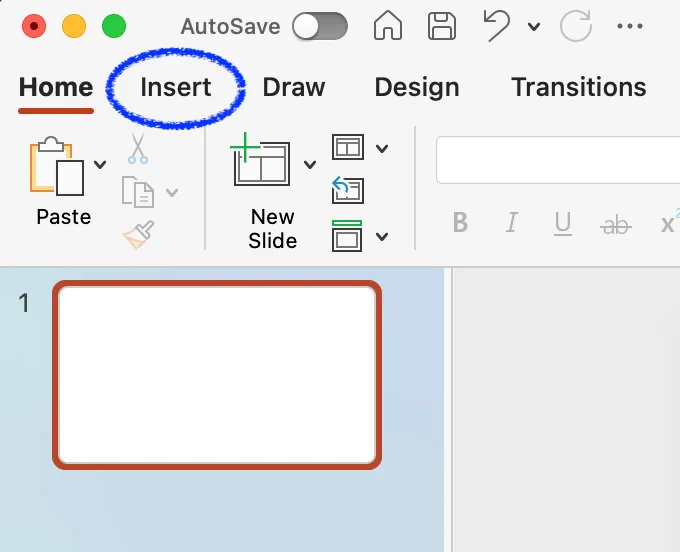This screenshot has width=680, height=552.
Task: Open the Draw tab
Action: tap(294, 87)
